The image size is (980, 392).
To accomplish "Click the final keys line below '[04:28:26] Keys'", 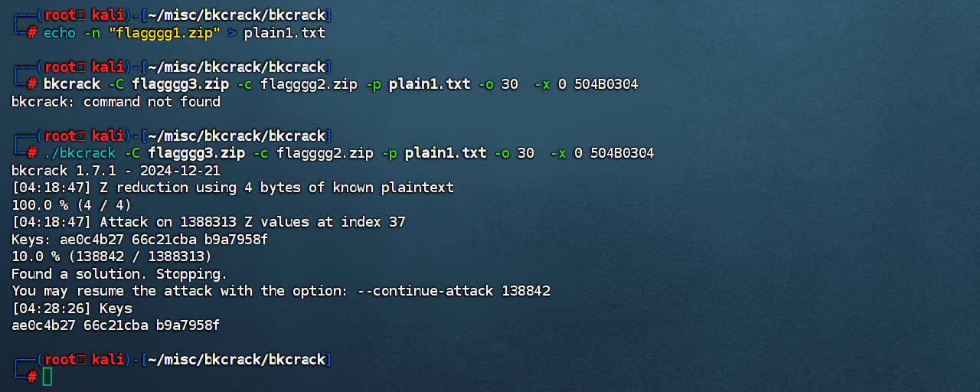I will (116, 325).
